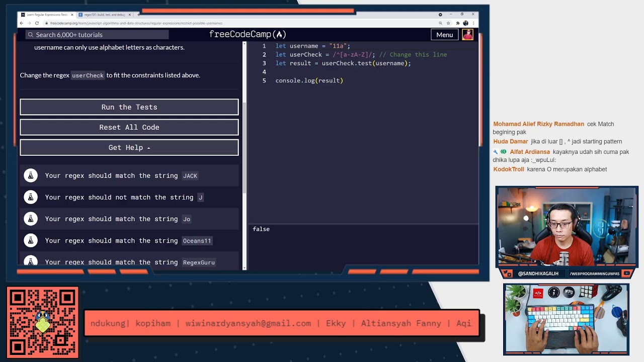Click Huda Damar's chat message
Screen dimensions: 644x362
pos(576,142)
